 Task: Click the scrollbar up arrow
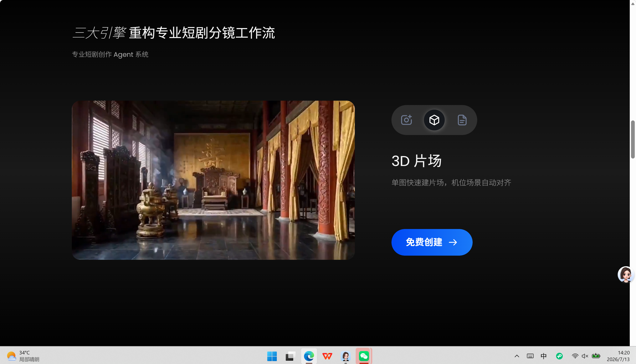point(633,4)
